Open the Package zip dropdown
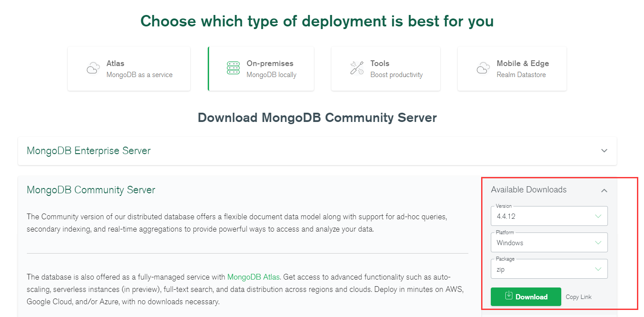Image resolution: width=644 pixels, height=317 pixels. tap(549, 269)
